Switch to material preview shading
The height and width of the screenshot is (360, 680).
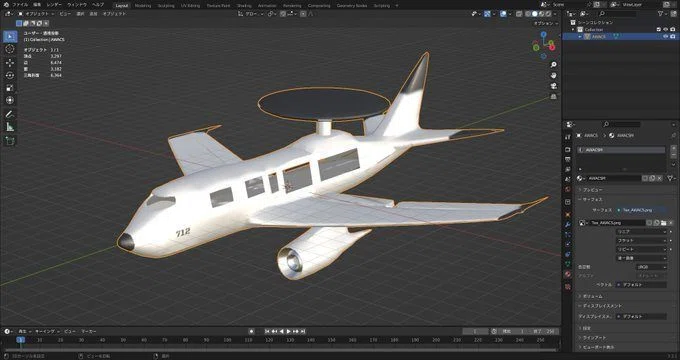click(541, 14)
